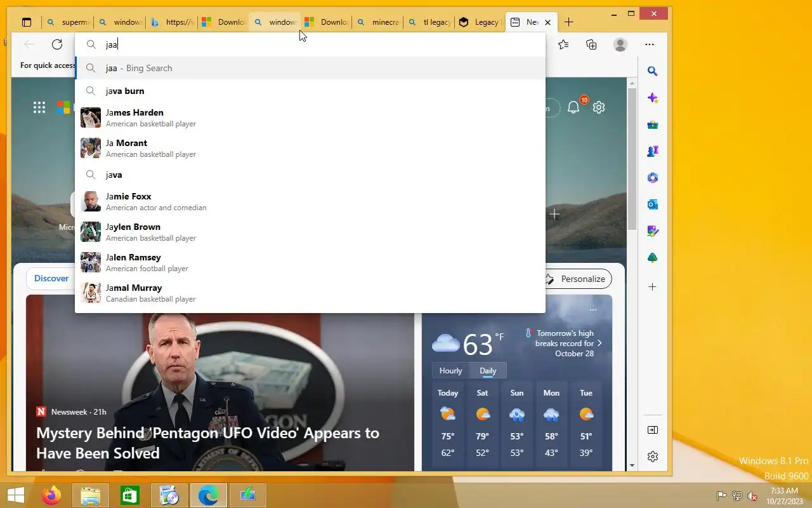Click the page vertical scrollbar thumb
Screen dimensions: 812x508
[632, 159]
